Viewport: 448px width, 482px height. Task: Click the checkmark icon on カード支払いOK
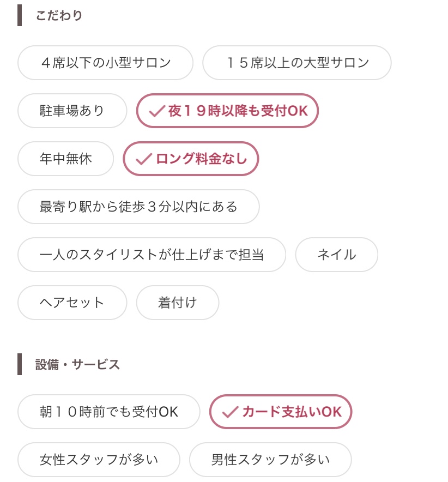[231, 412]
